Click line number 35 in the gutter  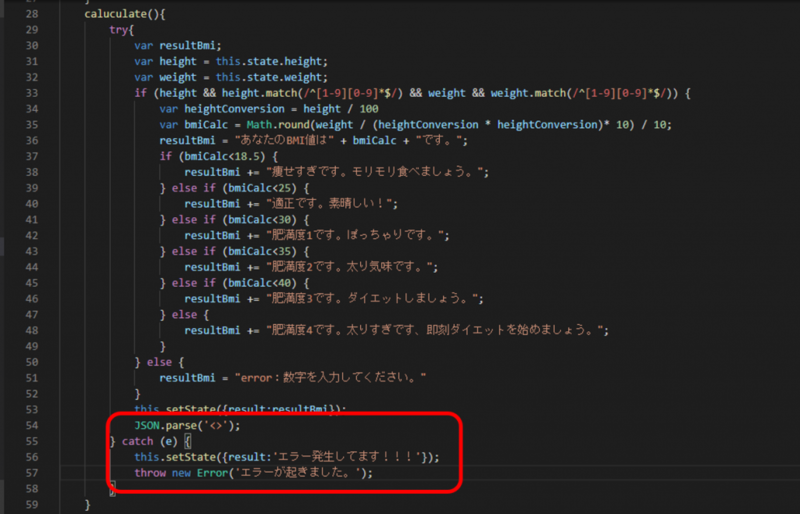click(31, 125)
